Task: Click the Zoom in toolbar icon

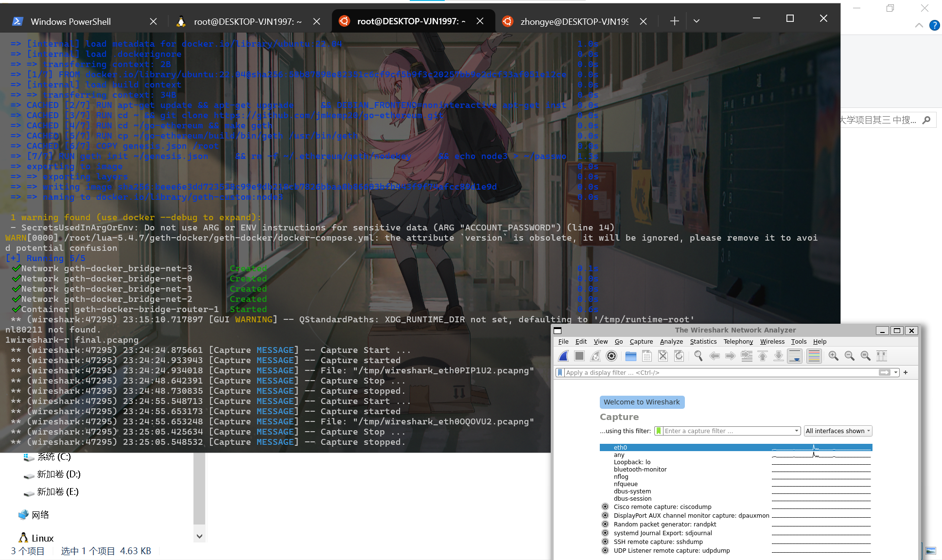Action: pyautogui.click(x=833, y=356)
